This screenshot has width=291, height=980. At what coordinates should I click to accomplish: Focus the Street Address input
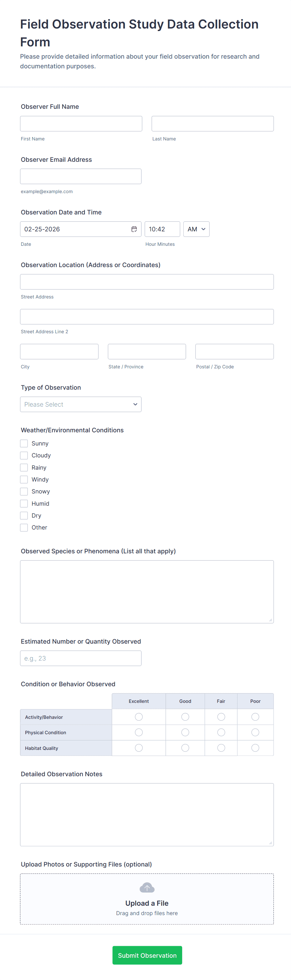(147, 282)
